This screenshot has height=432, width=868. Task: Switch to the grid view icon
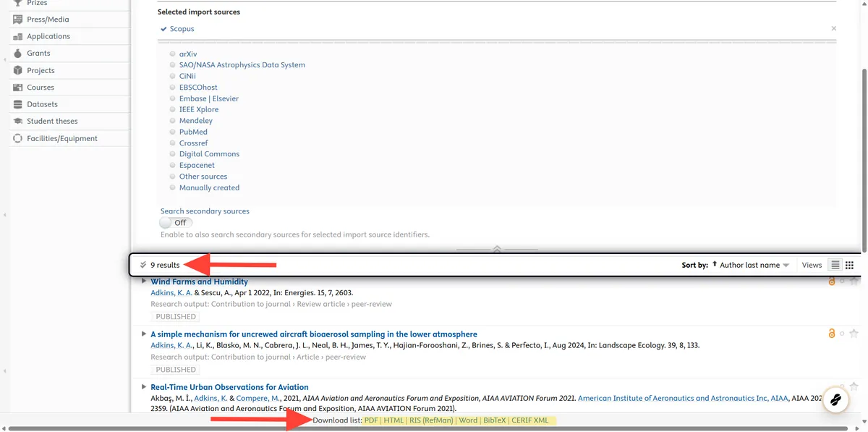point(849,265)
